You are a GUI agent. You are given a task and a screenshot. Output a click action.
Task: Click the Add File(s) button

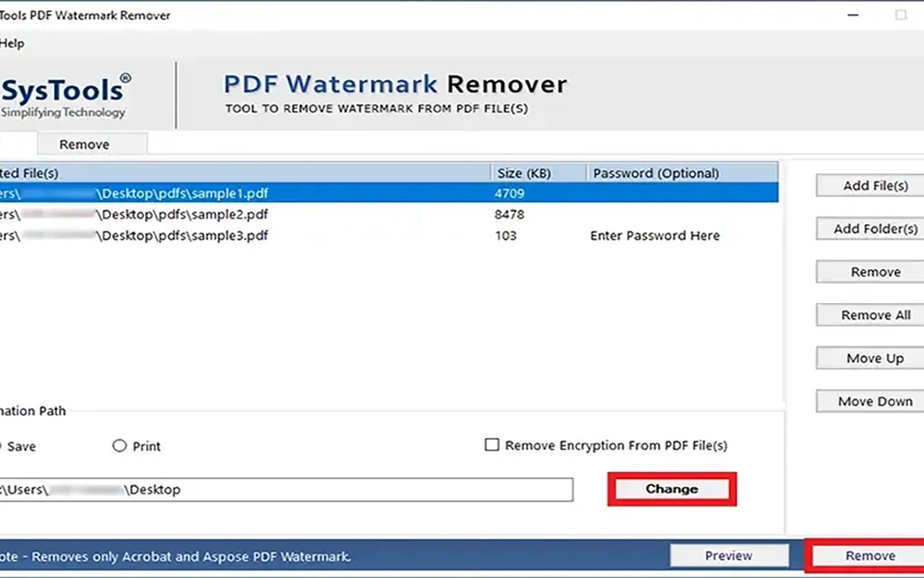871,186
